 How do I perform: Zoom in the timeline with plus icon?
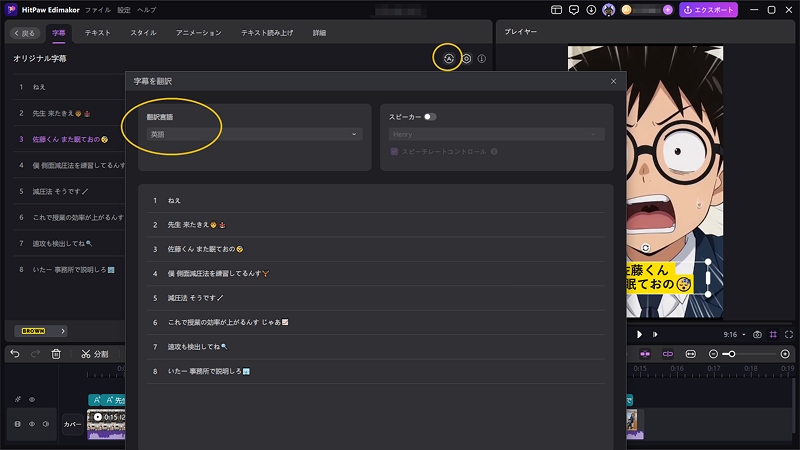(x=785, y=354)
